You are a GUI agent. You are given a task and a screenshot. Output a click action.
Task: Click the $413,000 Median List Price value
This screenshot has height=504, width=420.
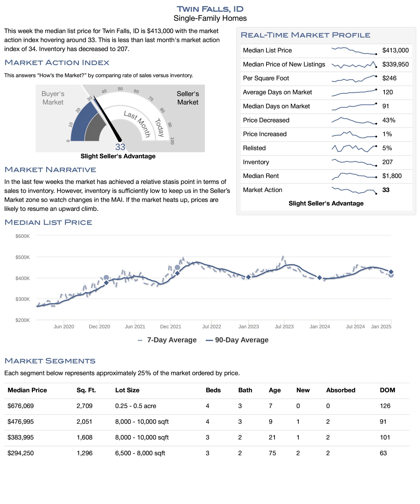pos(395,50)
